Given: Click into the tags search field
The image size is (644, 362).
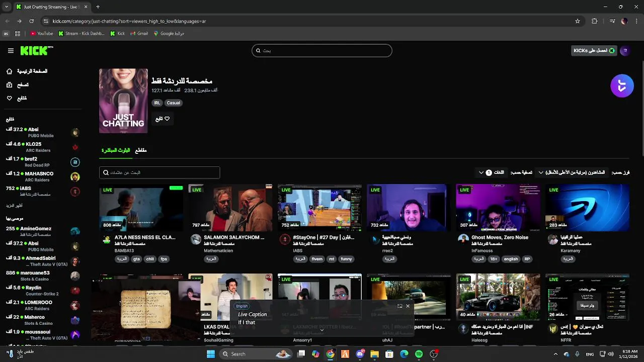Looking at the screenshot, I should pyautogui.click(x=159, y=172).
